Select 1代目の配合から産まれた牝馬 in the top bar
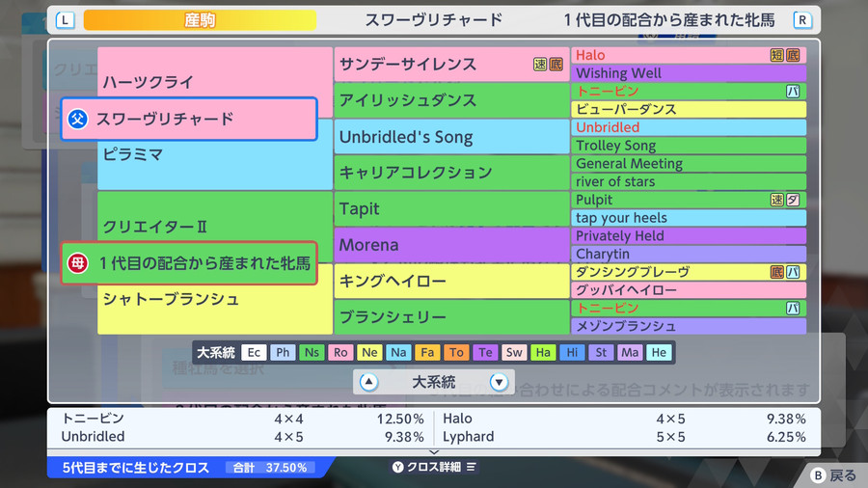The image size is (868, 488). tap(670, 20)
